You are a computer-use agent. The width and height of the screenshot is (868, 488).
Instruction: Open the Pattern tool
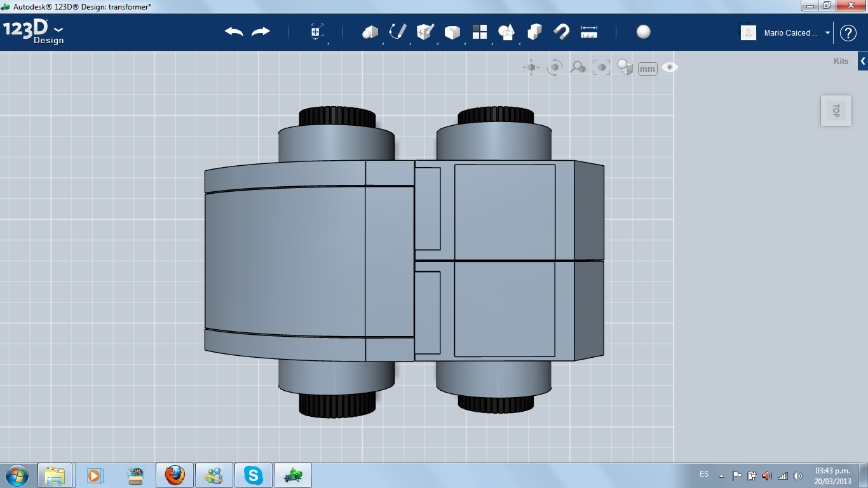(480, 32)
